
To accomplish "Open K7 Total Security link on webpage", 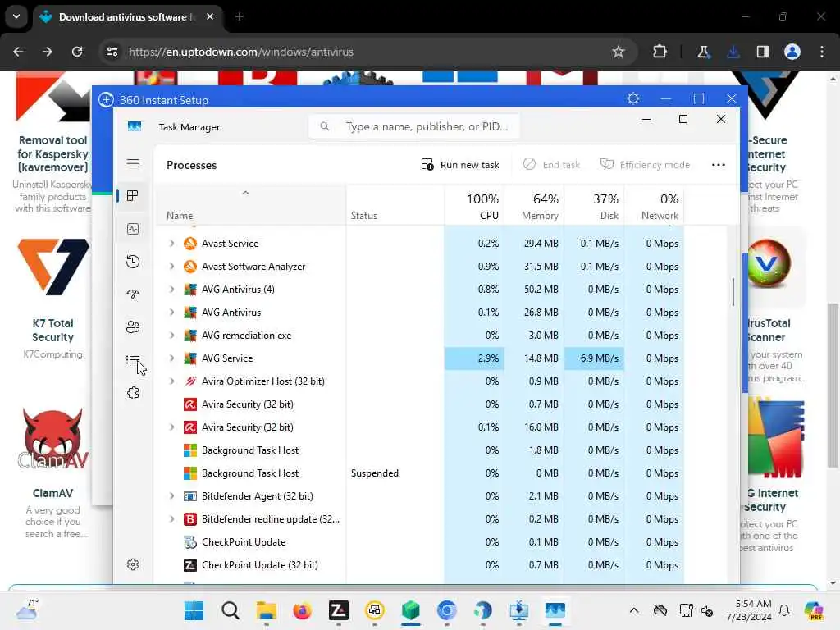I will coord(52,331).
